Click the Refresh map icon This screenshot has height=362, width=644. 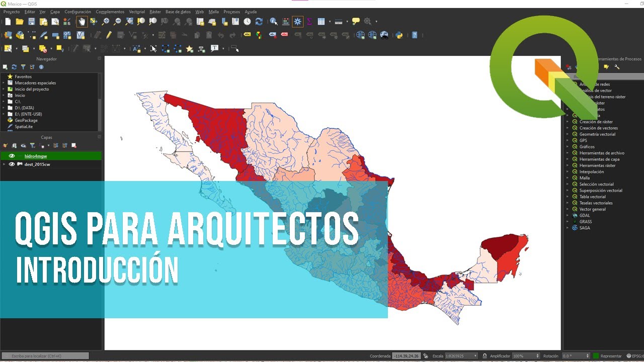coord(259,22)
